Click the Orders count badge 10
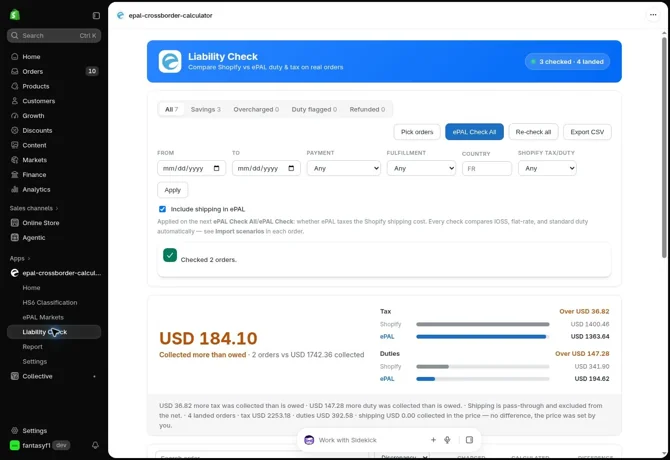This screenshot has height=460, width=670. tap(92, 71)
